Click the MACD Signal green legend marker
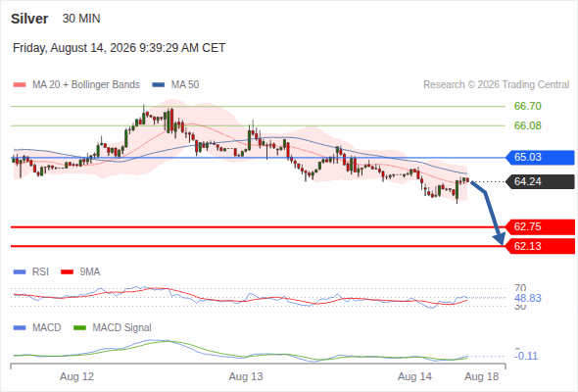578x392 pixels. (79, 328)
